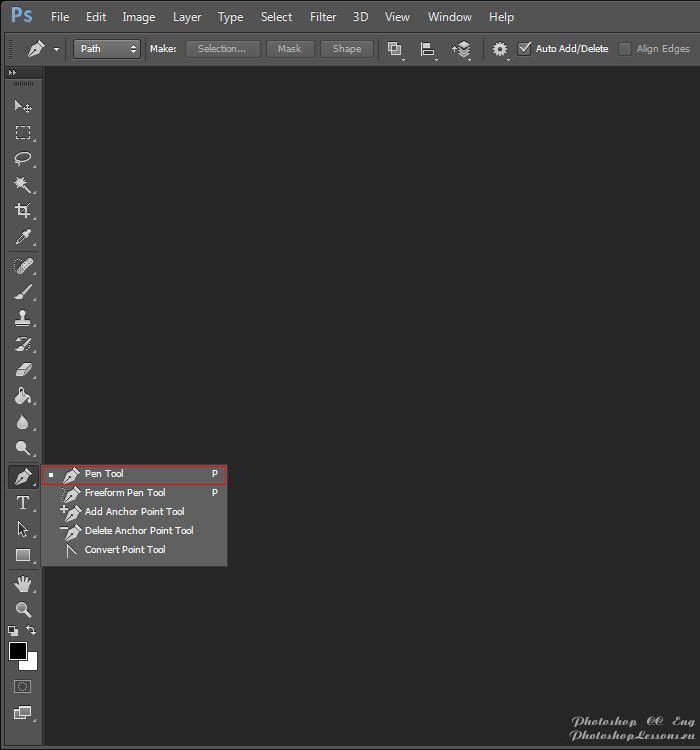700x750 pixels.
Task: Open the Filter menu
Action: (x=323, y=17)
